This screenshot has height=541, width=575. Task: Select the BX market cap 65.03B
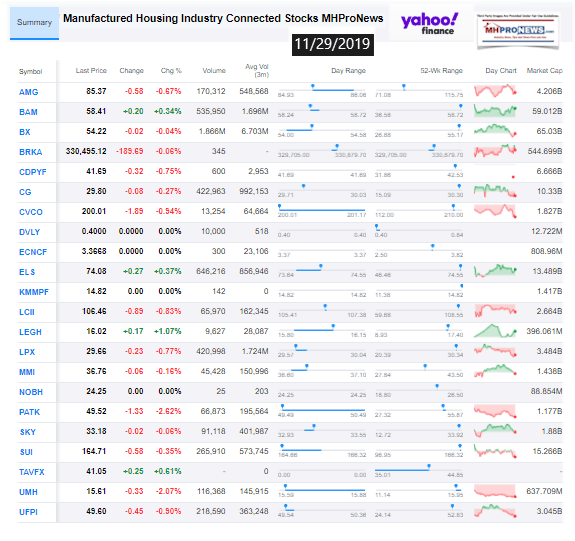(549, 131)
